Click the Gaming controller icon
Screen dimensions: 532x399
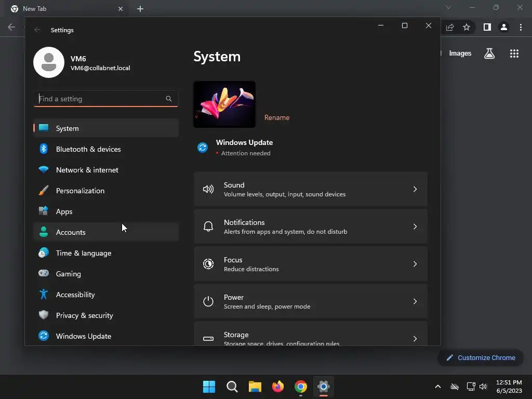click(x=44, y=273)
